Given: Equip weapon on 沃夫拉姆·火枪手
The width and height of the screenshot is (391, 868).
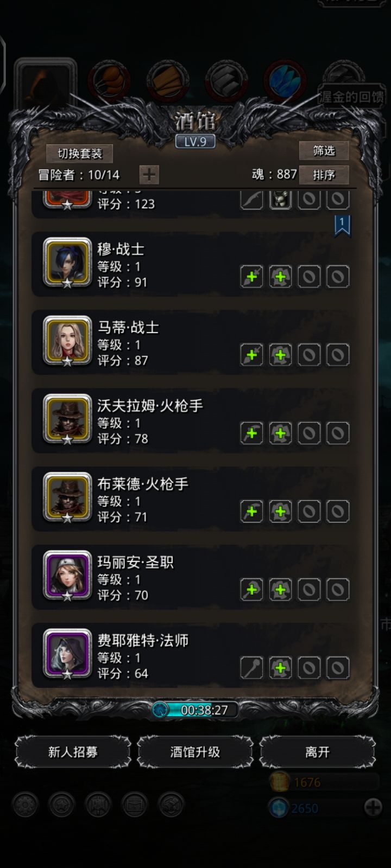Looking at the screenshot, I should coord(251,433).
